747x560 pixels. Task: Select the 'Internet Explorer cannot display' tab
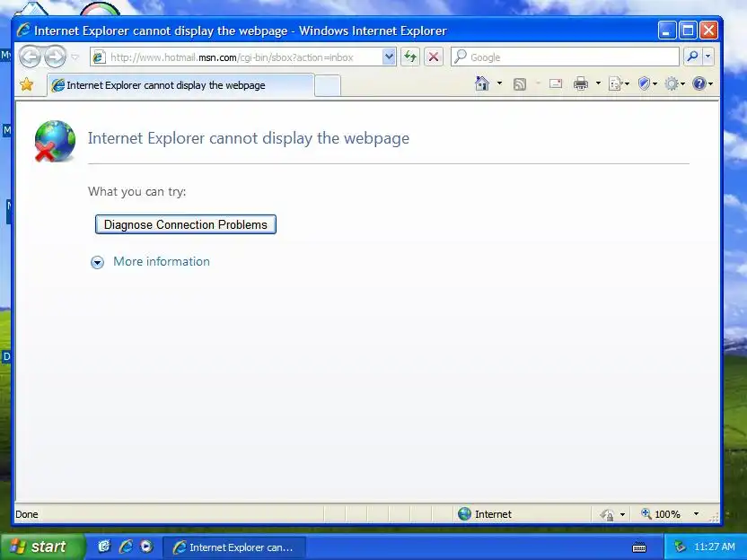(180, 85)
